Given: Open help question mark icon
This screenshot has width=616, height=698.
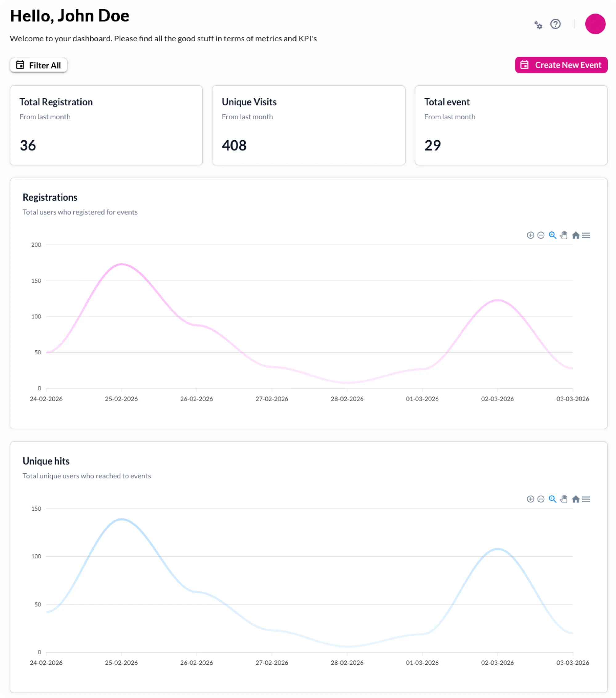Looking at the screenshot, I should point(555,24).
